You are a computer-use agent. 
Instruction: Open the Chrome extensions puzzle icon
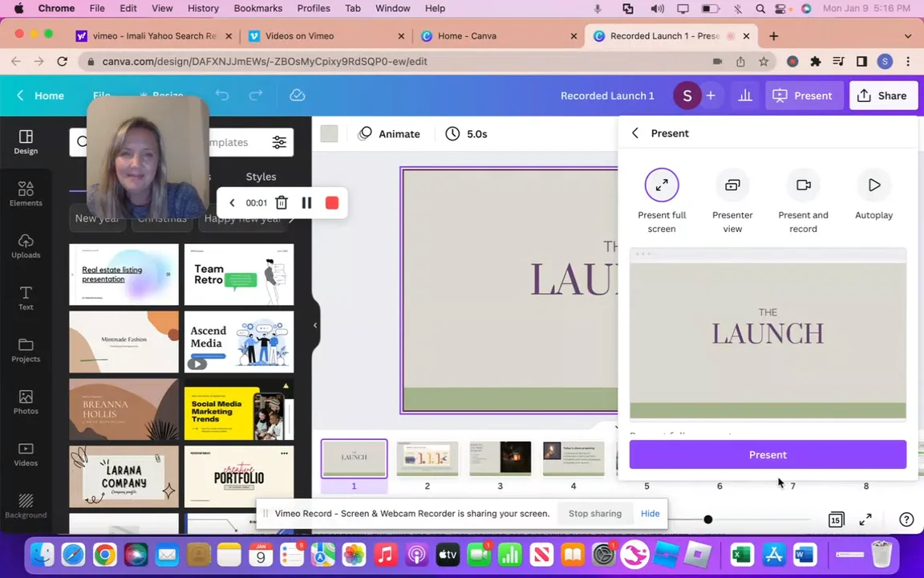[x=816, y=61]
